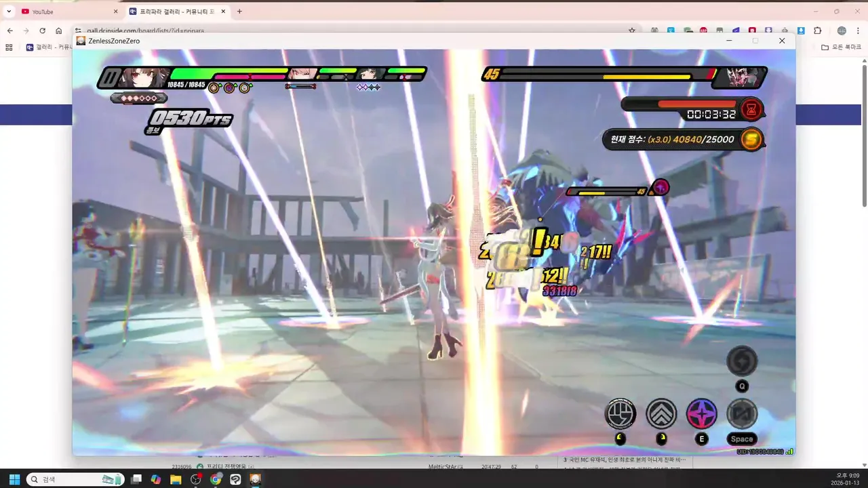Bookmark this page with the star icon
Image resolution: width=868 pixels, height=488 pixels.
pyautogui.click(x=632, y=30)
